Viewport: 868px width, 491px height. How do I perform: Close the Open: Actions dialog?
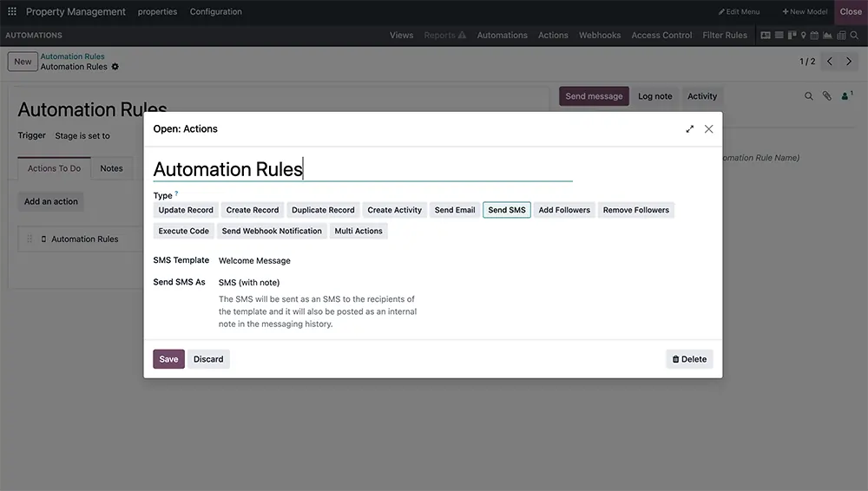708,129
